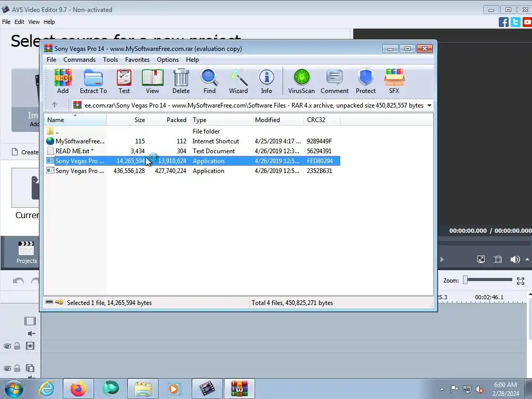The width and height of the screenshot is (532, 399).
Task: Adjust the AVS timeline Zoom slider
Action: (465, 280)
